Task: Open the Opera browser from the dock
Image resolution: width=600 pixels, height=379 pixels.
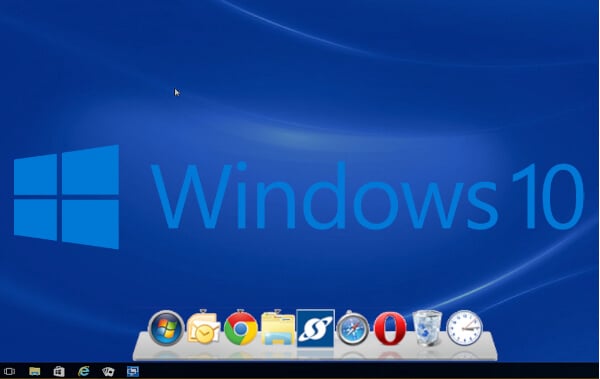Action: pyautogui.click(x=390, y=328)
